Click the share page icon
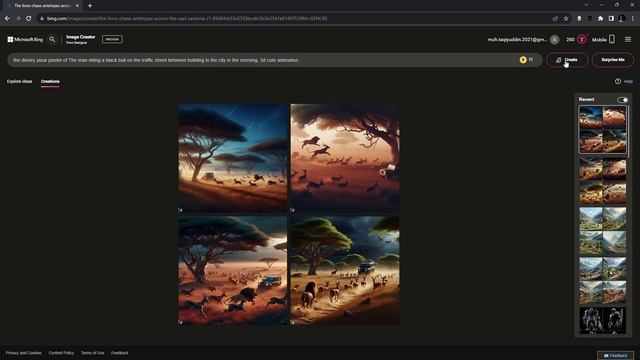Image resolution: width=640 pixels, height=360 pixels. (x=555, y=18)
